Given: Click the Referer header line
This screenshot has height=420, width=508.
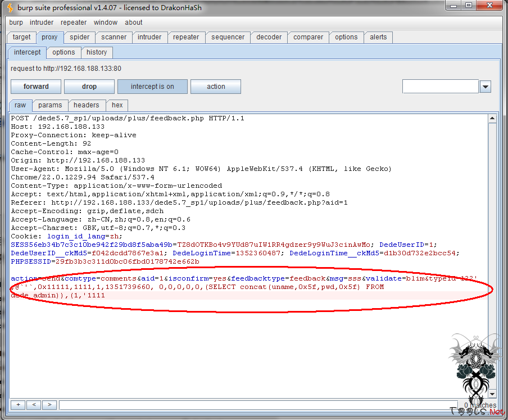Looking at the screenshot, I should (x=179, y=202).
